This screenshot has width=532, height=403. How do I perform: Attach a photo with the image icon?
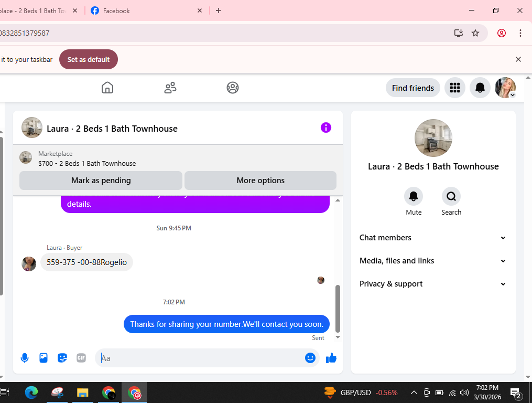click(44, 358)
